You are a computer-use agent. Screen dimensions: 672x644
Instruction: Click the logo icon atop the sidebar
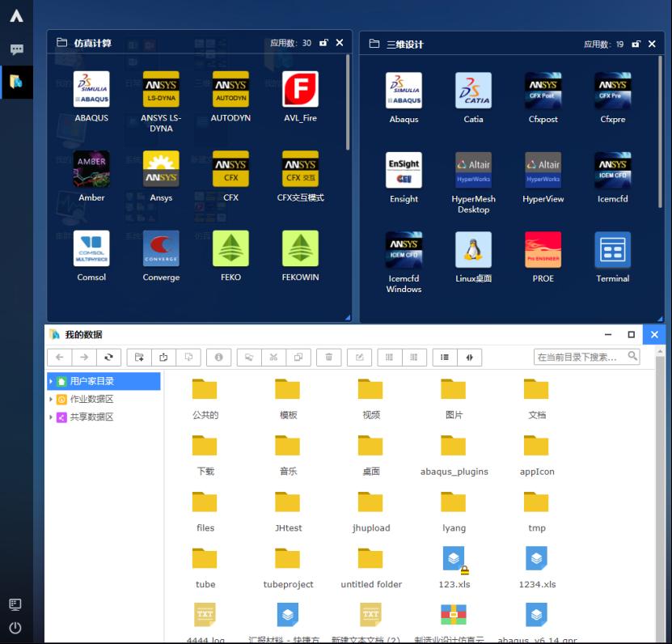16,16
